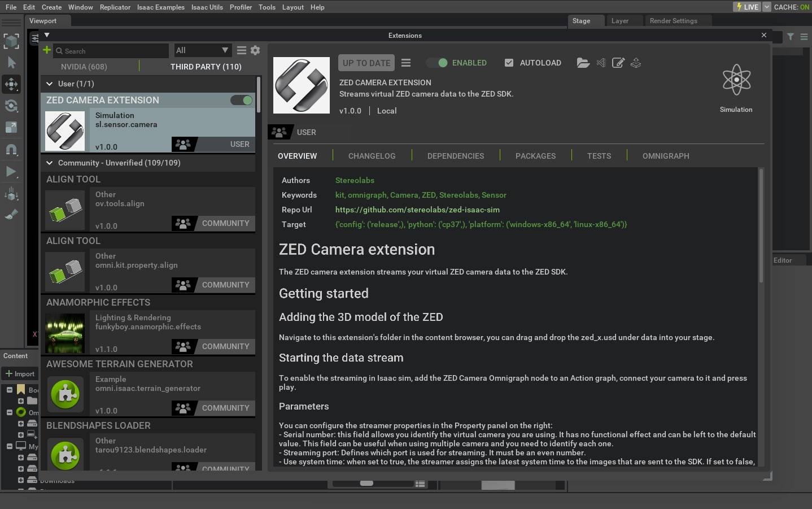Open the Isaac Utils menu

pyautogui.click(x=207, y=7)
